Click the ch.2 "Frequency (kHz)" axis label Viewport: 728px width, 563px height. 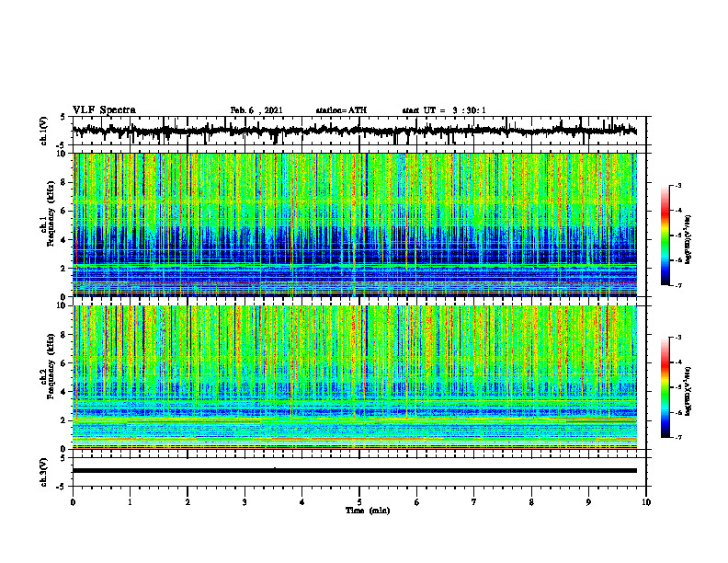pos(51,366)
